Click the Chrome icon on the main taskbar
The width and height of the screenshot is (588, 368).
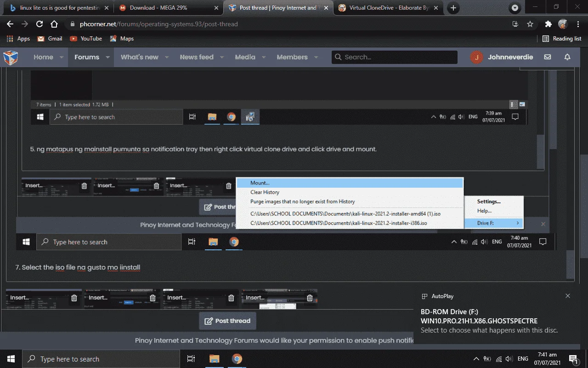[x=237, y=359]
